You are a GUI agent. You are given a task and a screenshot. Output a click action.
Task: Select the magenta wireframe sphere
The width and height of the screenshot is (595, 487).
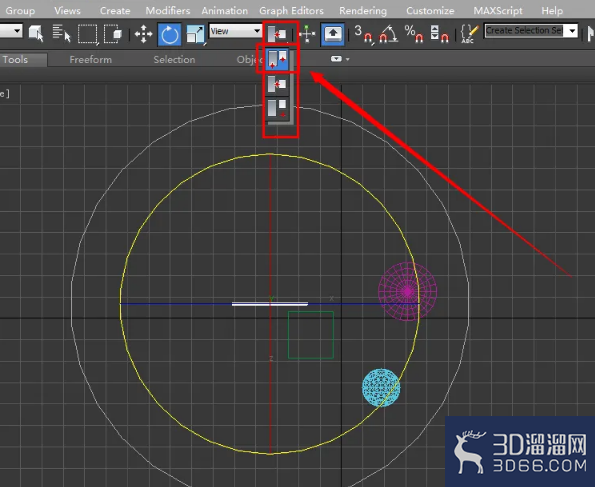click(x=408, y=292)
